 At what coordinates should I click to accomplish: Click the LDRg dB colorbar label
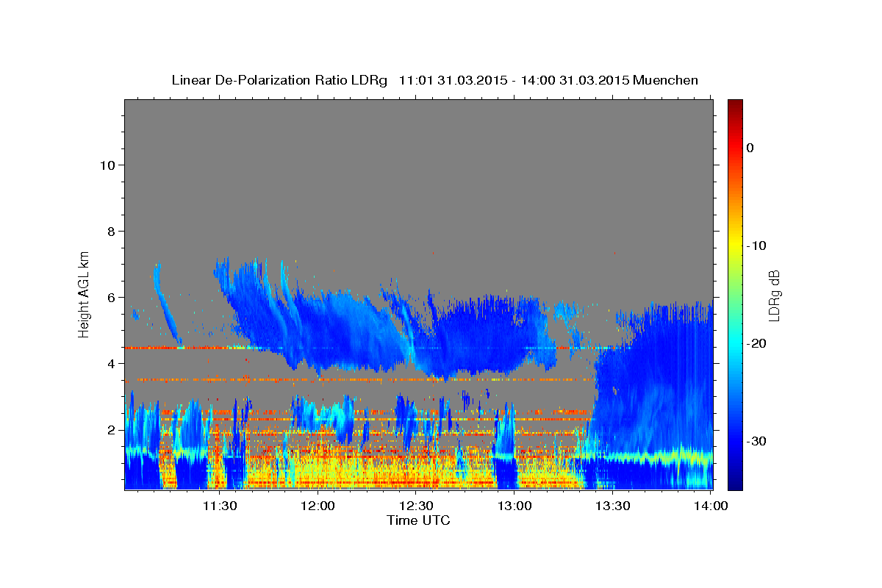774,295
